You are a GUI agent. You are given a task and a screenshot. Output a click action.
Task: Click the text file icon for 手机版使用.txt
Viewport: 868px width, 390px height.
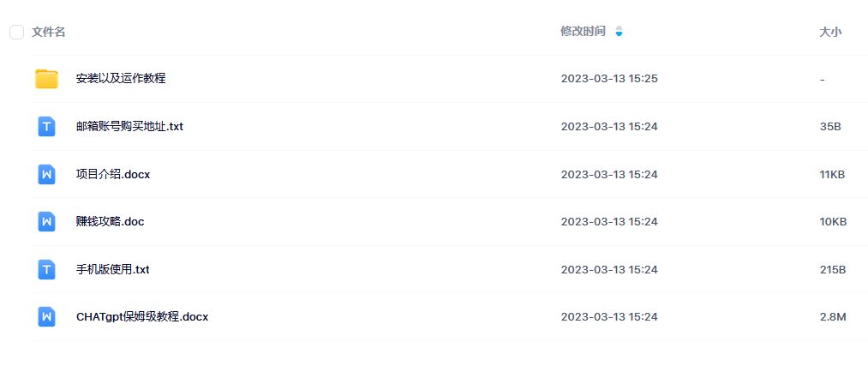coord(46,270)
